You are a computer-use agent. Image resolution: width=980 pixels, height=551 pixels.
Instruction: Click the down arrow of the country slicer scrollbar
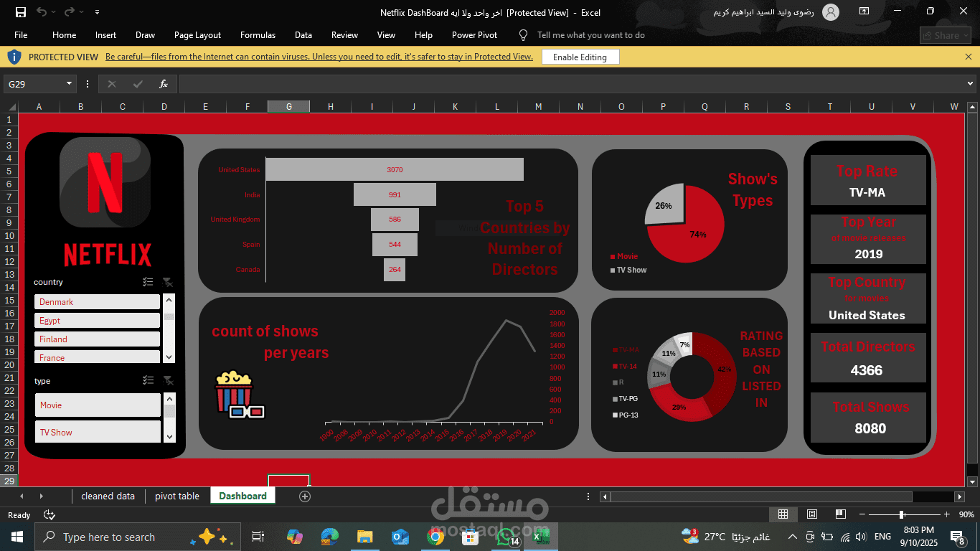pyautogui.click(x=169, y=357)
